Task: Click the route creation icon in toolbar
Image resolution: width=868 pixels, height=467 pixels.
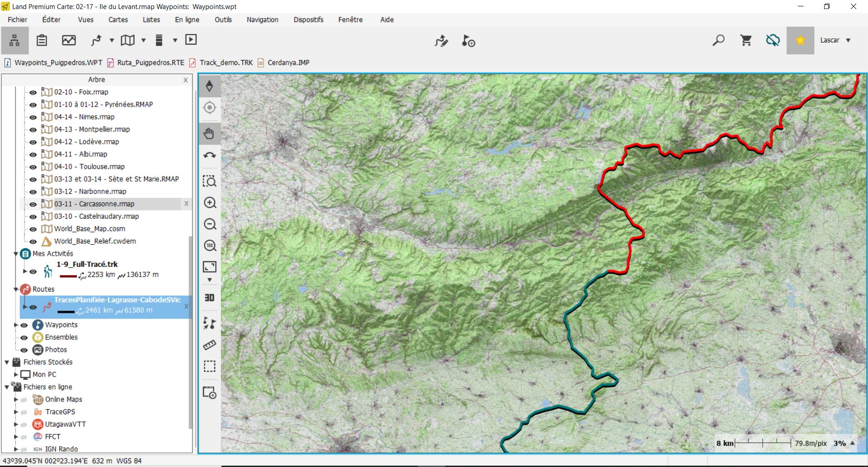Action: (96, 40)
